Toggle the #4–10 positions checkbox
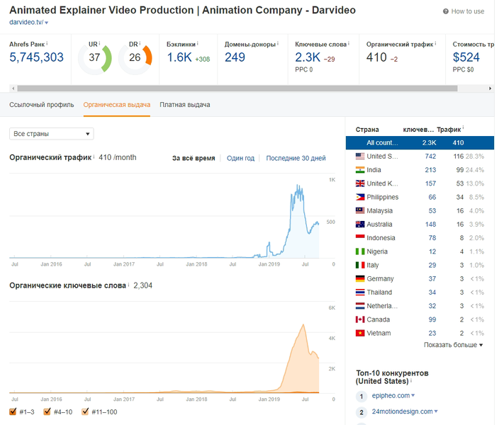Screen dimensions: 504x425 click(x=47, y=412)
